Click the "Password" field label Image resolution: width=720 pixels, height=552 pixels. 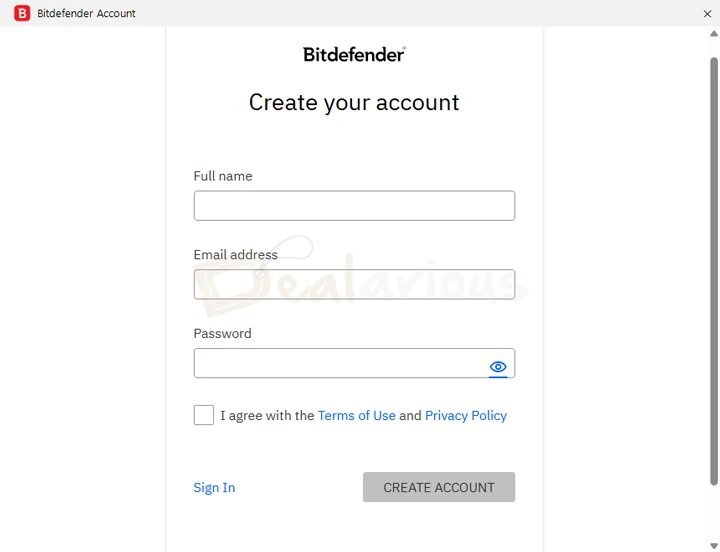coord(223,333)
